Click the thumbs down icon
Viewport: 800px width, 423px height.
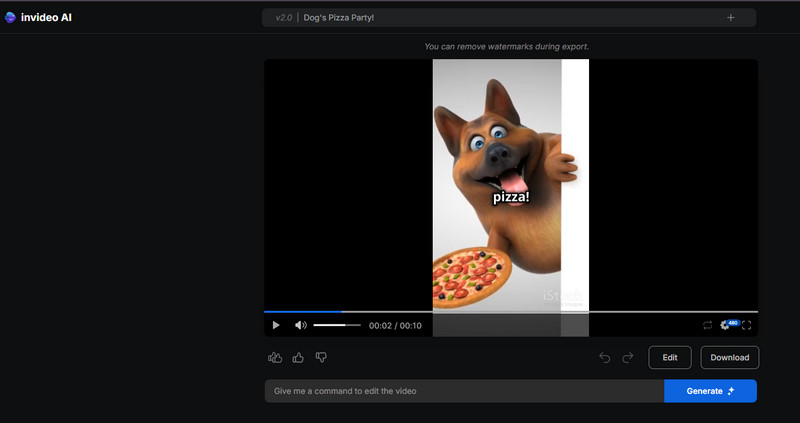point(321,357)
